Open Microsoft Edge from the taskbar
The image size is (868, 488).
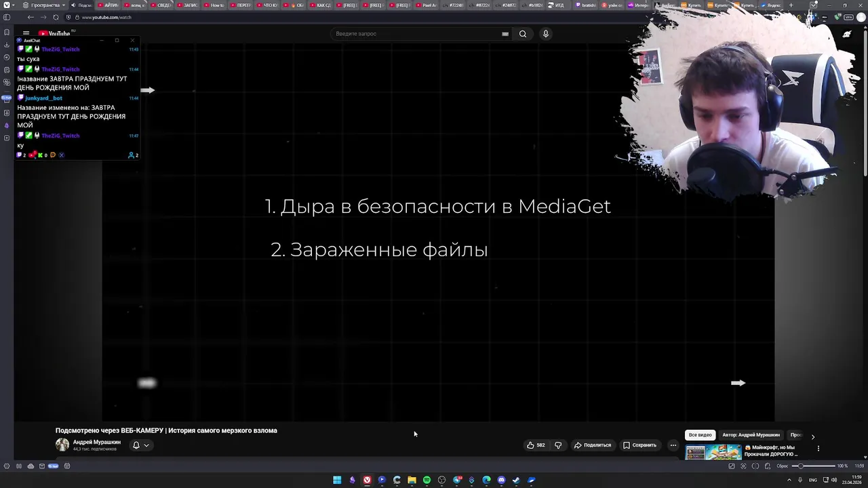coord(486,480)
